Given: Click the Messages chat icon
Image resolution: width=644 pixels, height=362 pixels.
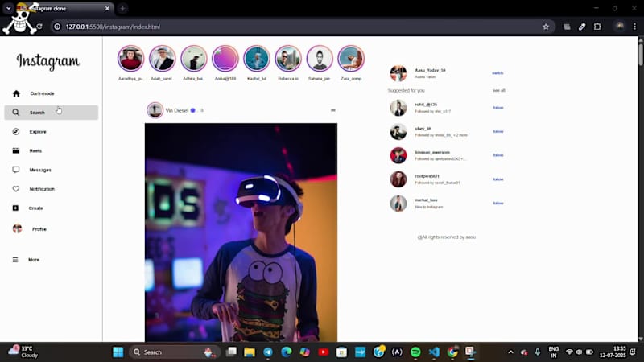Looking at the screenshot, I should coord(15,170).
